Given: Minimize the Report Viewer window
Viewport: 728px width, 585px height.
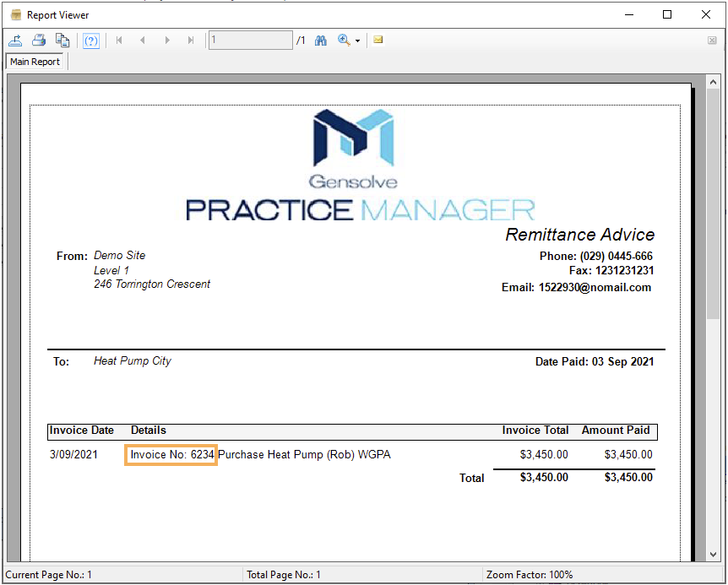Looking at the screenshot, I should coord(629,15).
